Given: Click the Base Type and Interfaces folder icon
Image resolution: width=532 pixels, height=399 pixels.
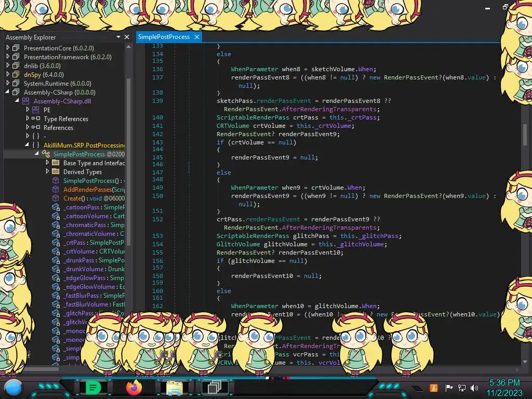Looking at the screenshot, I should point(56,163).
